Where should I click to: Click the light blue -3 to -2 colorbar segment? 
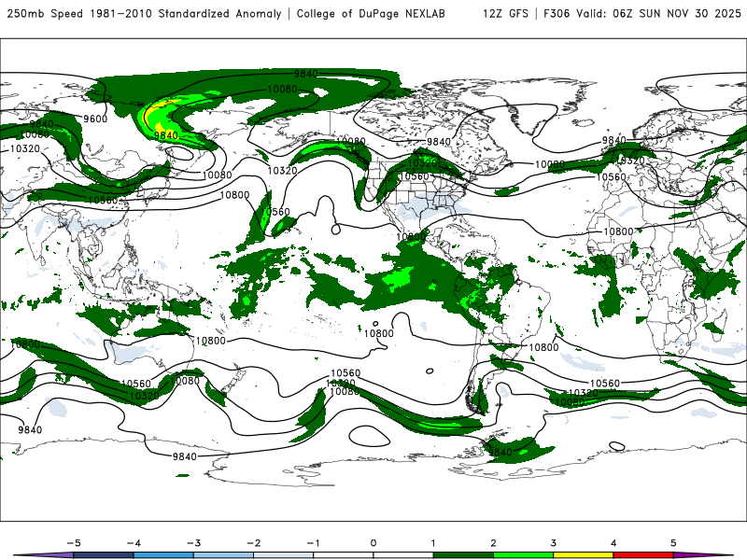tap(223, 555)
